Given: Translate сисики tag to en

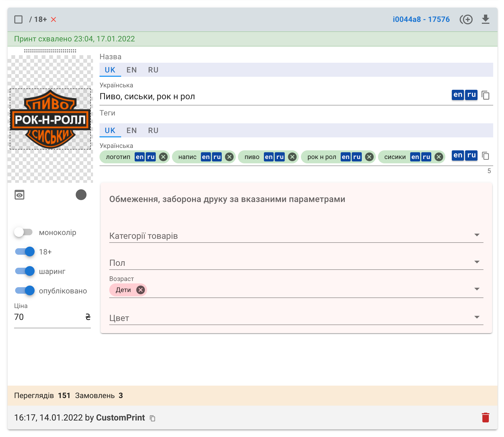Looking at the screenshot, I should (415, 157).
